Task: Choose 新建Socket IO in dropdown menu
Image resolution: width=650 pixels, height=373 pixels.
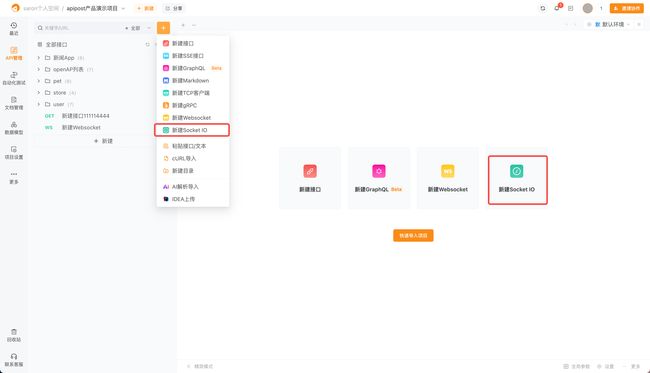Action: (x=193, y=130)
